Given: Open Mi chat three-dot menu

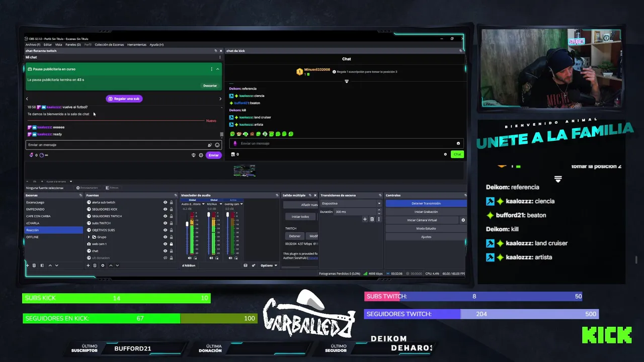Looking at the screenshot, I should tap(220, 57).
